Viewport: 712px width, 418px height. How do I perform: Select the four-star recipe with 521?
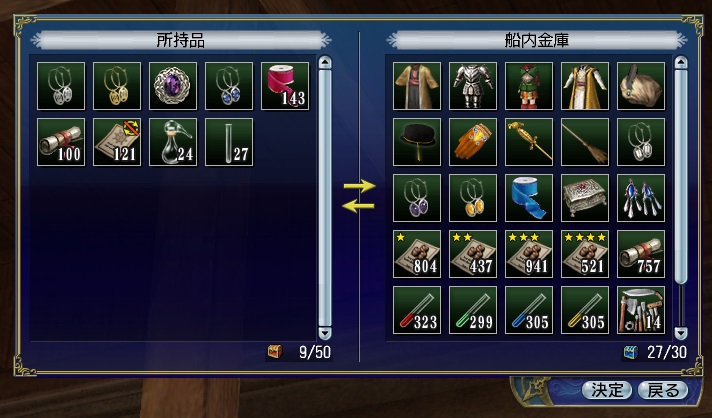[x=585, y=254]
